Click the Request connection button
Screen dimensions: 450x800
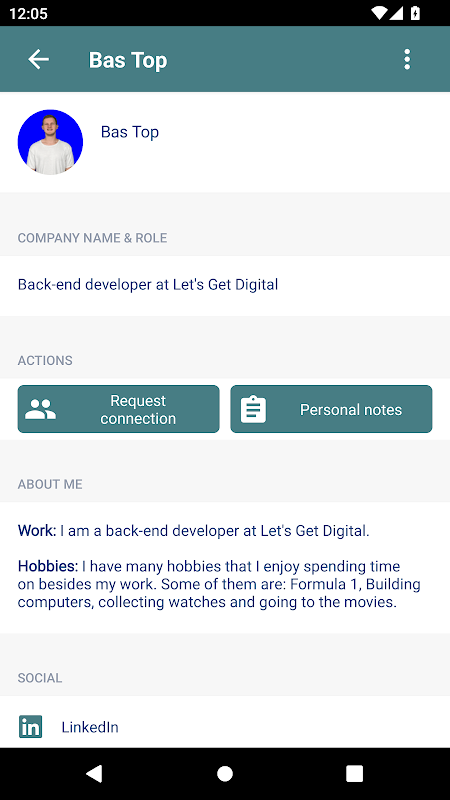[118, 409]
